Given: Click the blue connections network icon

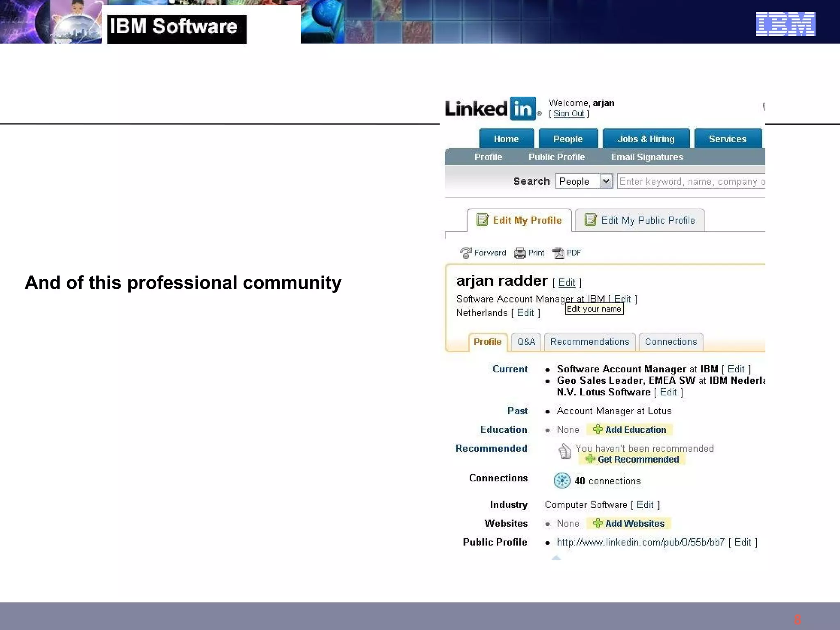Looking at the screenshot, I should click(x=562, y=480).
